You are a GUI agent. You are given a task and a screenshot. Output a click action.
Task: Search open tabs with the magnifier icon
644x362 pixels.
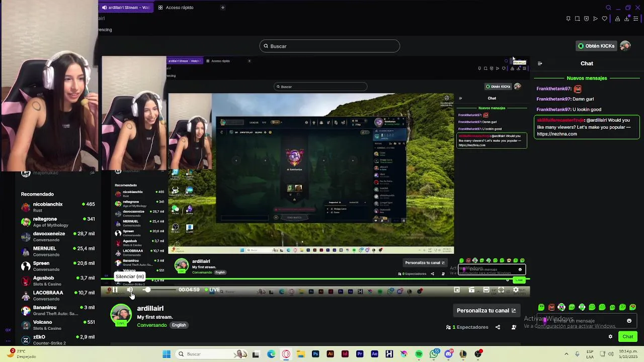click(x=608, y=8)
